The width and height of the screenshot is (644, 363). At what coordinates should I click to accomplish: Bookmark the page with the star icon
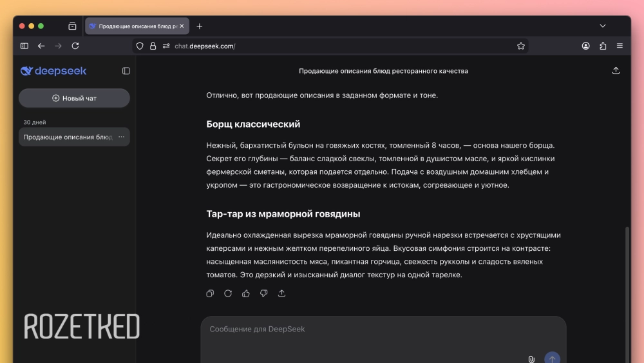tap(521, 46)
